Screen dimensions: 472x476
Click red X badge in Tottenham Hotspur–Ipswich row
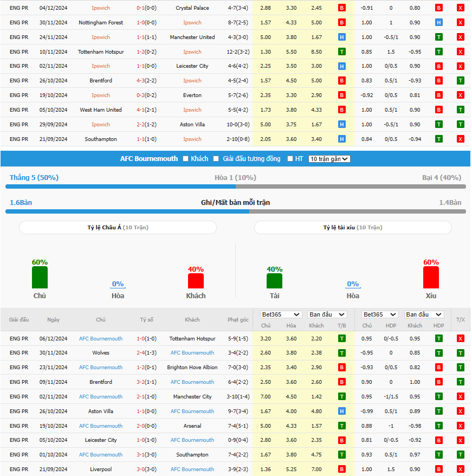[x=461, y=52]
